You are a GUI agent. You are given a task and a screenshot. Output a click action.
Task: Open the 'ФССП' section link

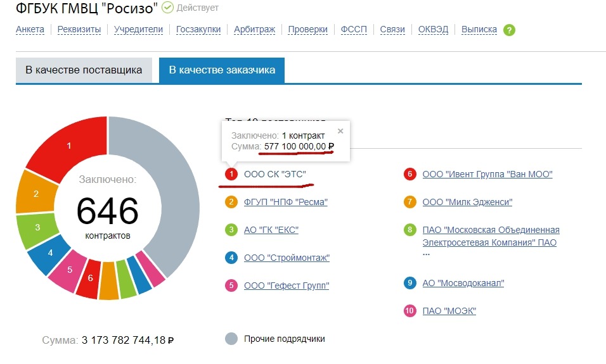(x=354, y=29)
